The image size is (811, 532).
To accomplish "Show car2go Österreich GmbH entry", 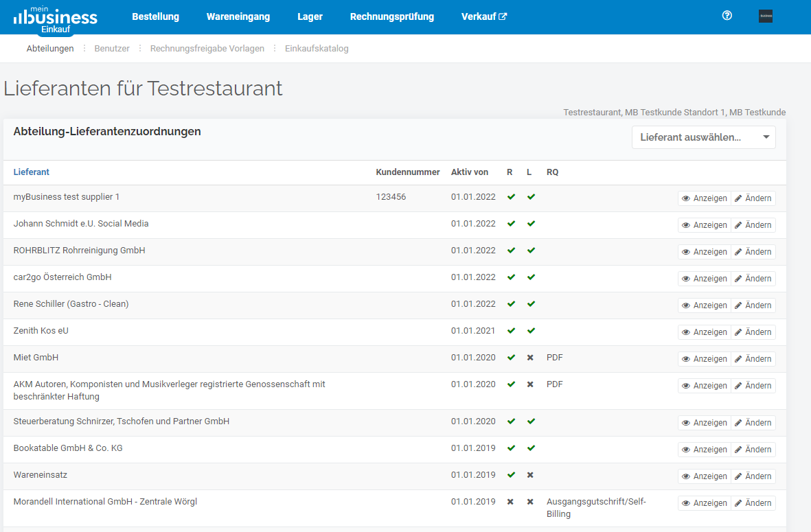I will 705,279.
